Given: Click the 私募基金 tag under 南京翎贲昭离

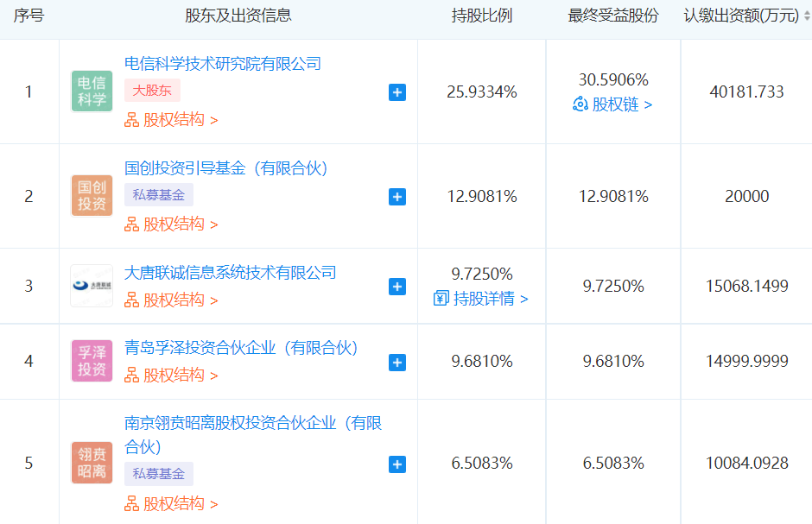Looking at the screenshot, I should coord(158,474).
